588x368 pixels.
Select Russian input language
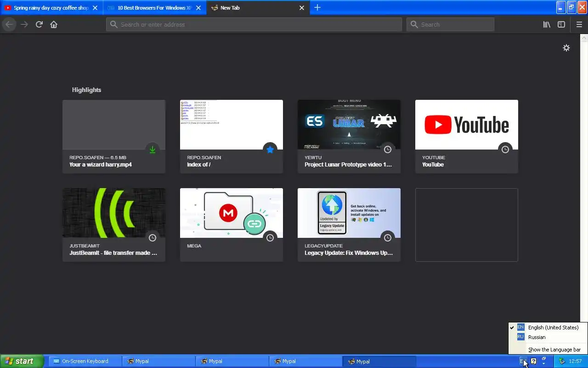click(548, 337)
